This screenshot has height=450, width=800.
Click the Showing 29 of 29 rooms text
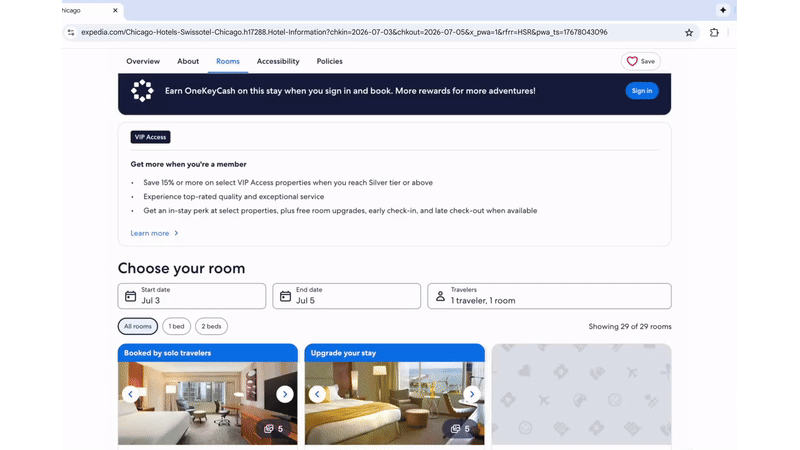630,327
